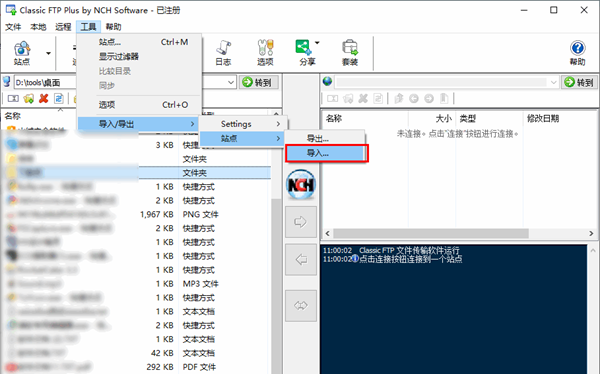The image size is (600, 374).
Task: Open the 选项 options toolbar icon
Action: click(265, 53)
